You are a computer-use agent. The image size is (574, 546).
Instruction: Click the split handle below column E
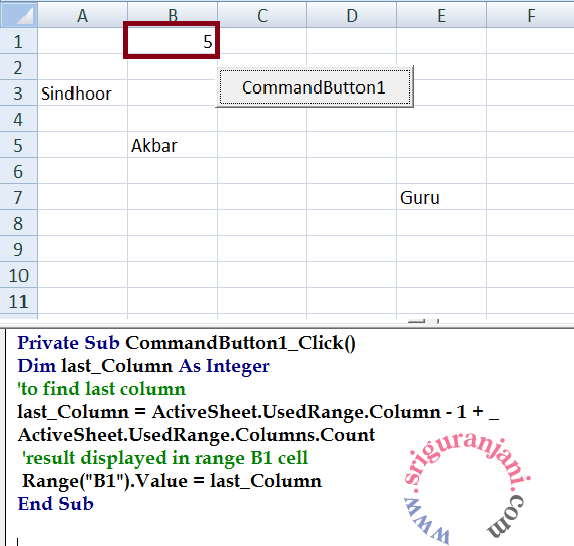click(x=423, y=321)
